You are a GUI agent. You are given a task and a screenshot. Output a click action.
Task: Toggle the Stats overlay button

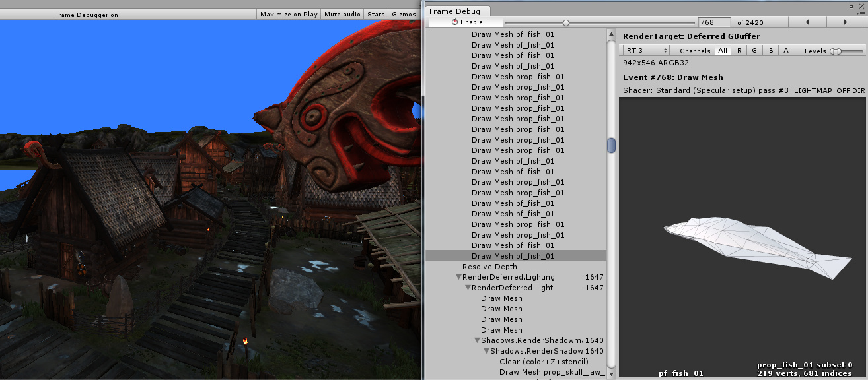[376, 14]
